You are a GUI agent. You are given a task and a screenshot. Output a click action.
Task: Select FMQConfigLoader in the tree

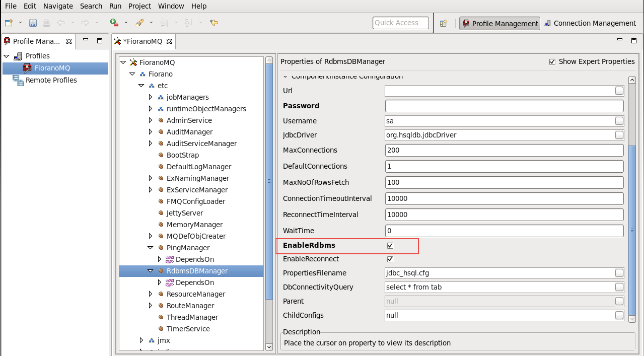point(196,201)
